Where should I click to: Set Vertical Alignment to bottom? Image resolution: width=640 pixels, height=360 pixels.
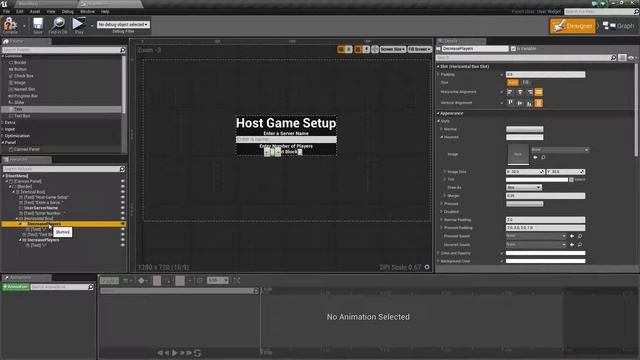click(529, 103)
